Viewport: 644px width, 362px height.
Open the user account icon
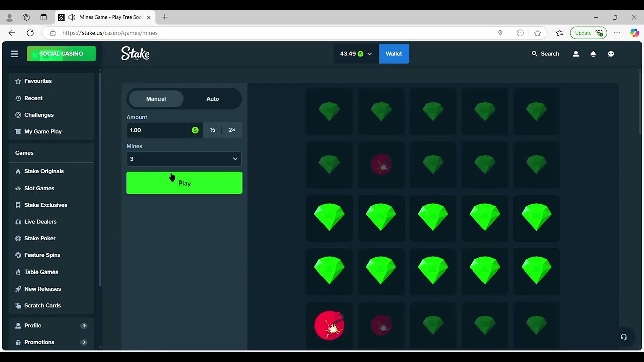coord(576,54)
